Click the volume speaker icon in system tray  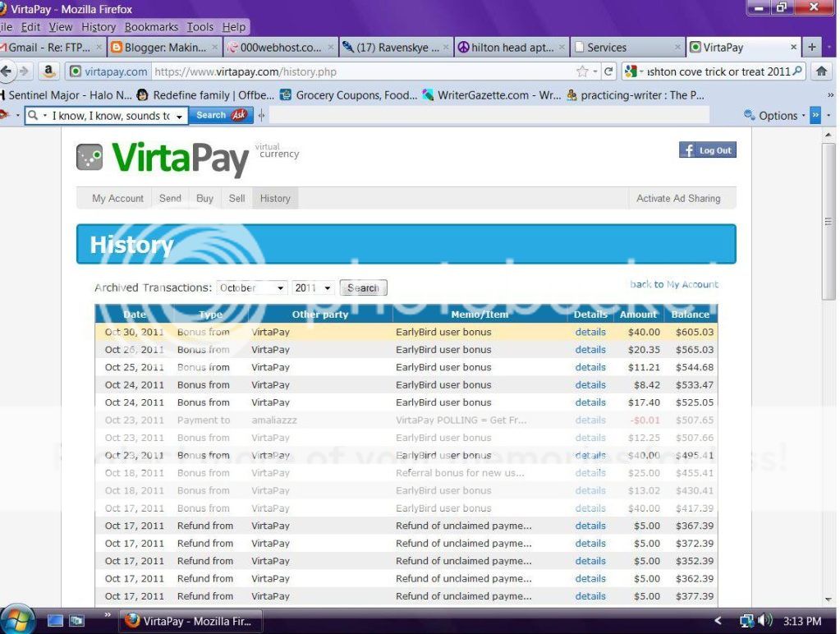pos(766,622)
